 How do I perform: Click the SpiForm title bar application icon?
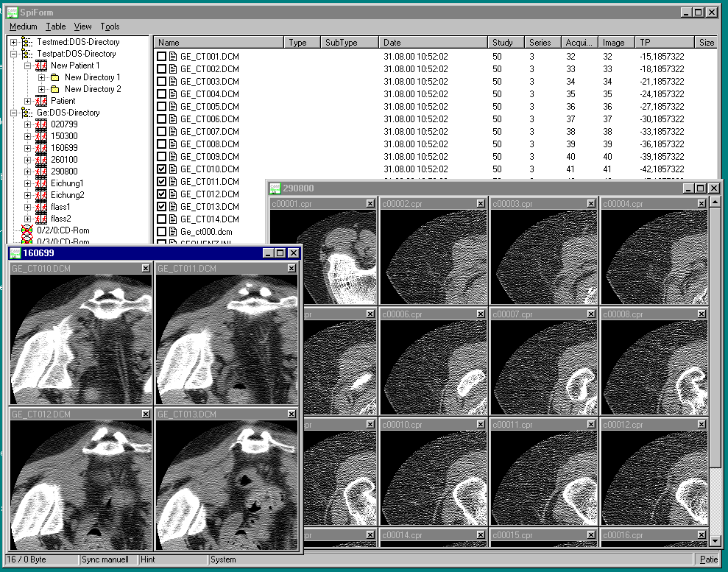[13, 13]
